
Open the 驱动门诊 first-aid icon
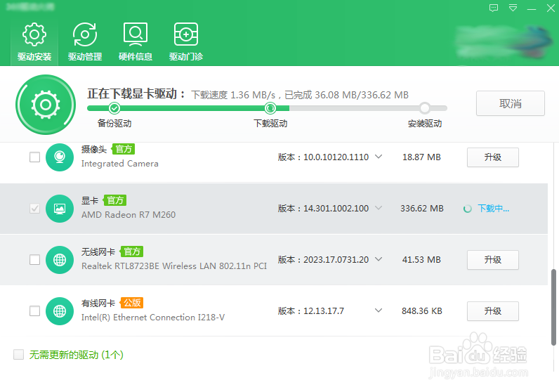186,34
